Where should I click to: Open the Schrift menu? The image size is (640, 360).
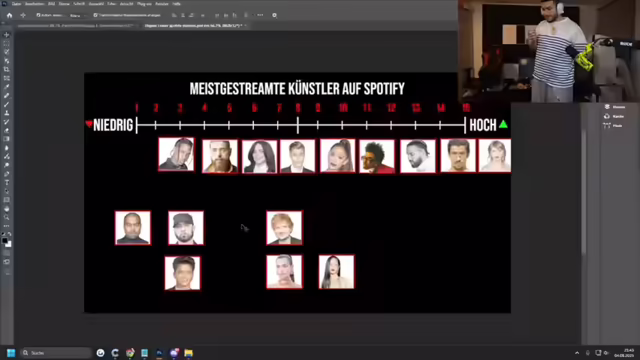79,4
